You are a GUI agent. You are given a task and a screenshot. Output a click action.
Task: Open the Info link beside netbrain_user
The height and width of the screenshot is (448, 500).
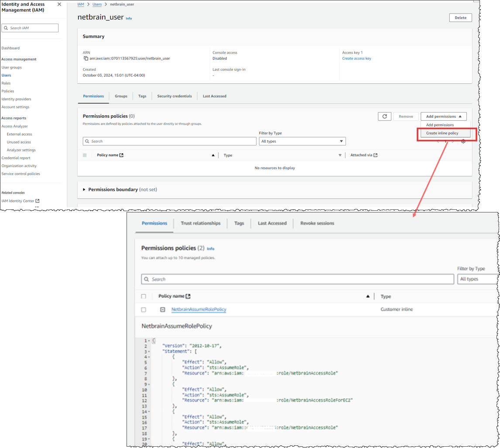(129, 18)
